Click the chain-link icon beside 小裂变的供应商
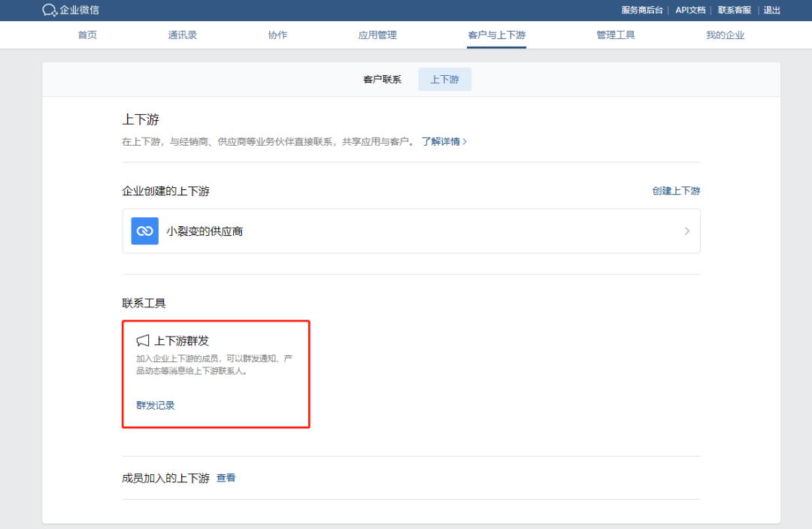This screenshot has height=529, width=812. 144,231
